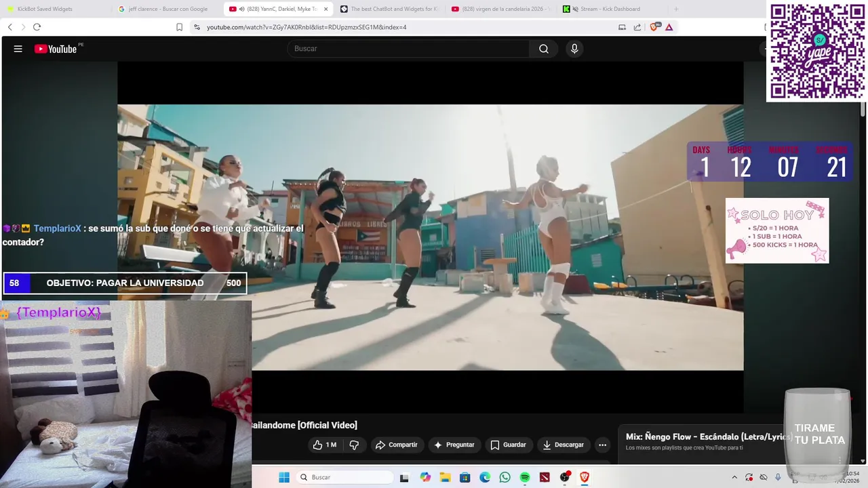This screenshot has width=868, height=488.
Task: Open WhatsApp from the taskbar
Action: [505, 477]
